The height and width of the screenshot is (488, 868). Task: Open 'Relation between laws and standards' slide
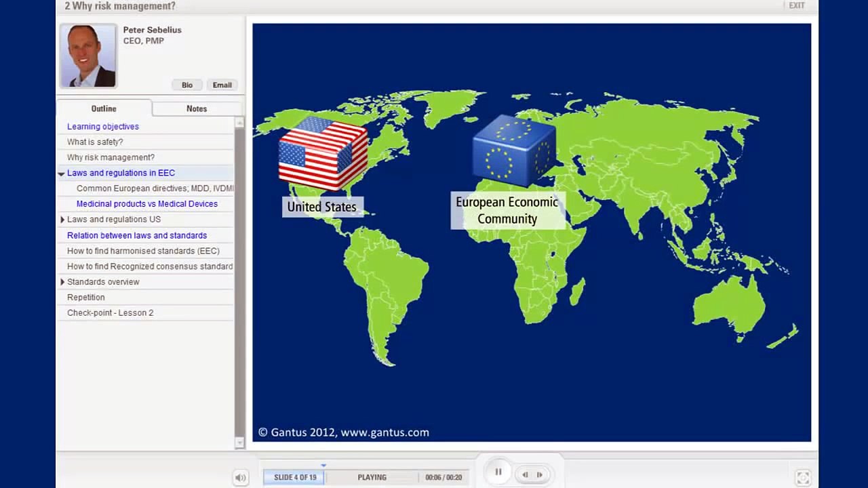137,236
